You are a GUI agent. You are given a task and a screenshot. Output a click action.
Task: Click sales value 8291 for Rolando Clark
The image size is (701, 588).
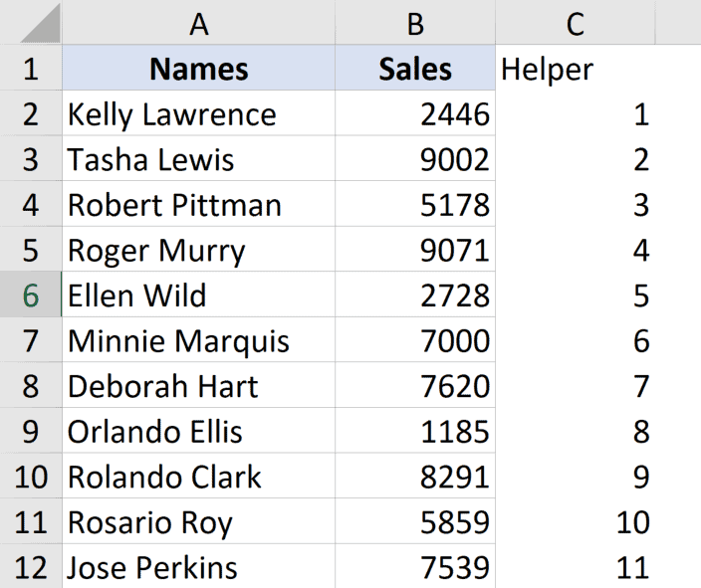(415, 477)
